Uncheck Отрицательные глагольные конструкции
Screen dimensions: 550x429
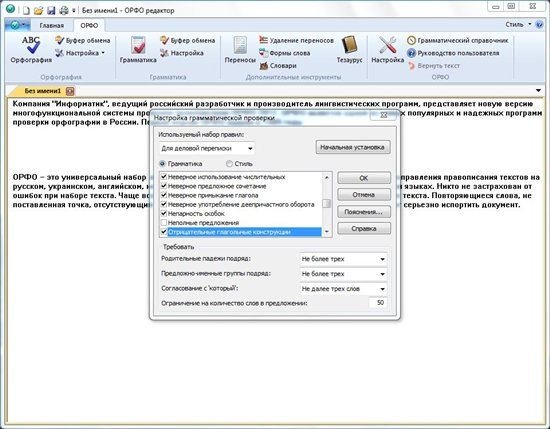(163, 232)
